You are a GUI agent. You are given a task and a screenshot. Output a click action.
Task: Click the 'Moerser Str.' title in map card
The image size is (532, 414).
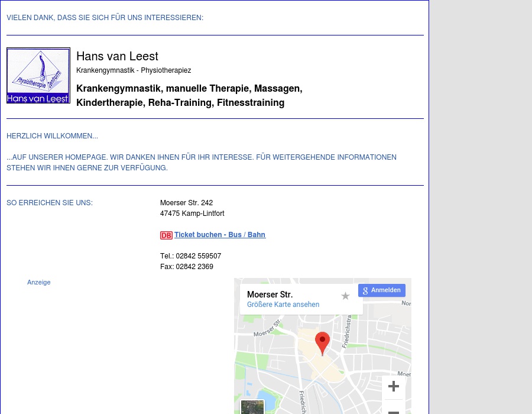pos(270,295)
